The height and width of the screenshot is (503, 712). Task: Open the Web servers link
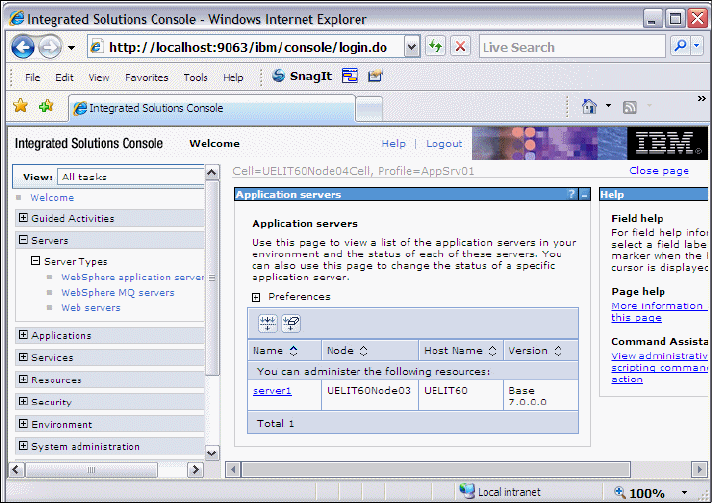click(91, 307)
